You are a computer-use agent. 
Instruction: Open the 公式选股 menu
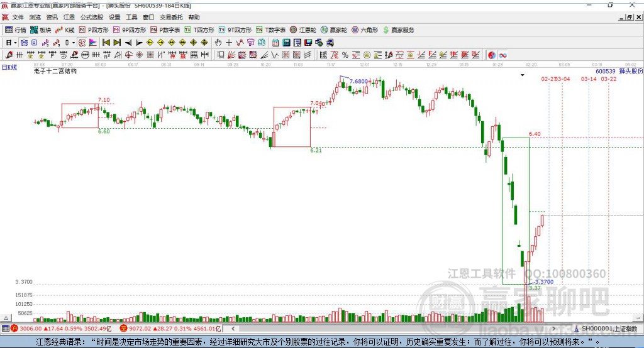click(x=92, y=17)
